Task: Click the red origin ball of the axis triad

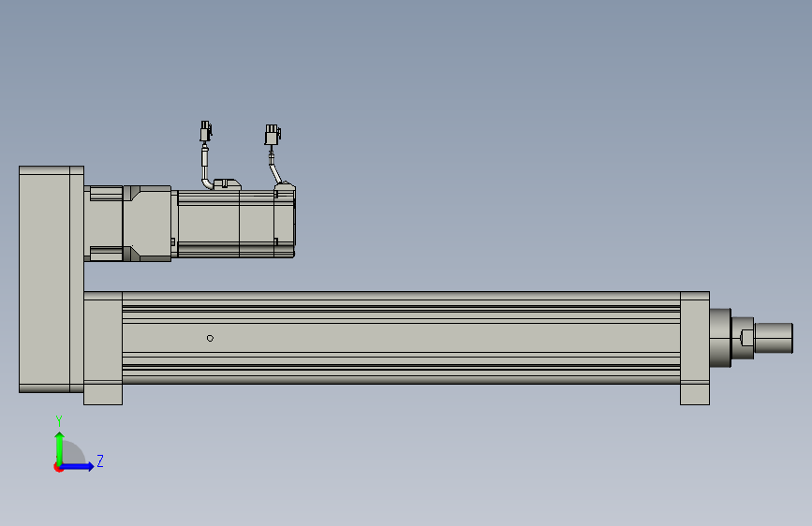Action: 58,467
